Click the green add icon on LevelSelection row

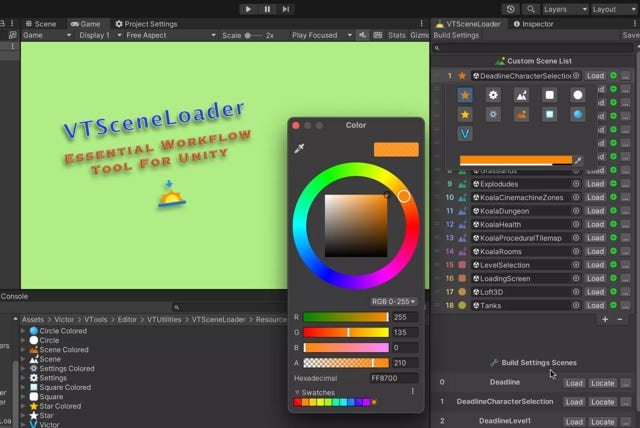tap(613, 265)
